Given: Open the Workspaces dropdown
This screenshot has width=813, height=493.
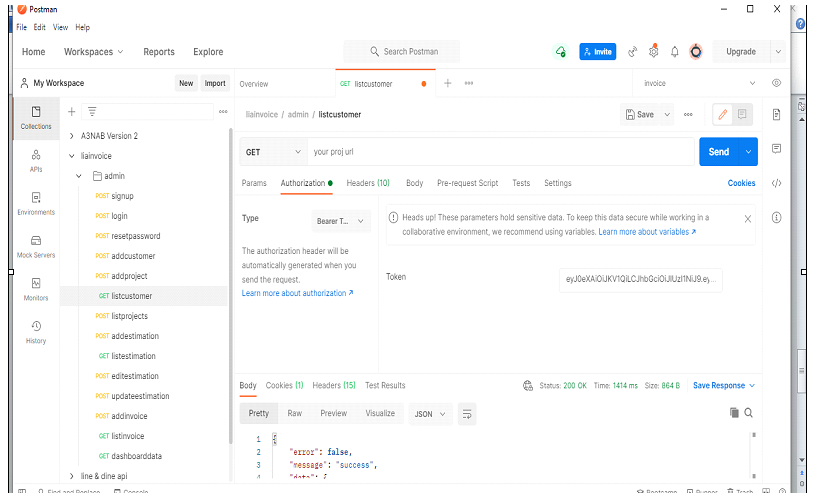Looking at the screenshot, I should pyautogui.click(x=94, y=52).
